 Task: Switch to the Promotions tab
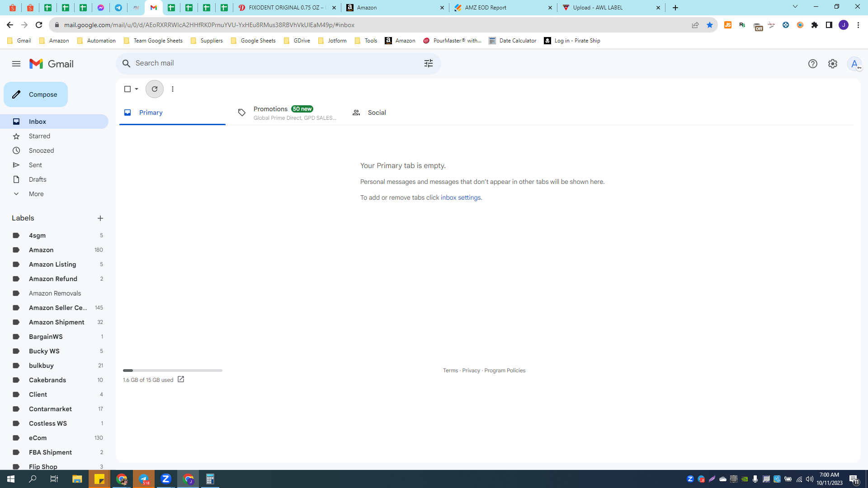click(x=288, y=113)
